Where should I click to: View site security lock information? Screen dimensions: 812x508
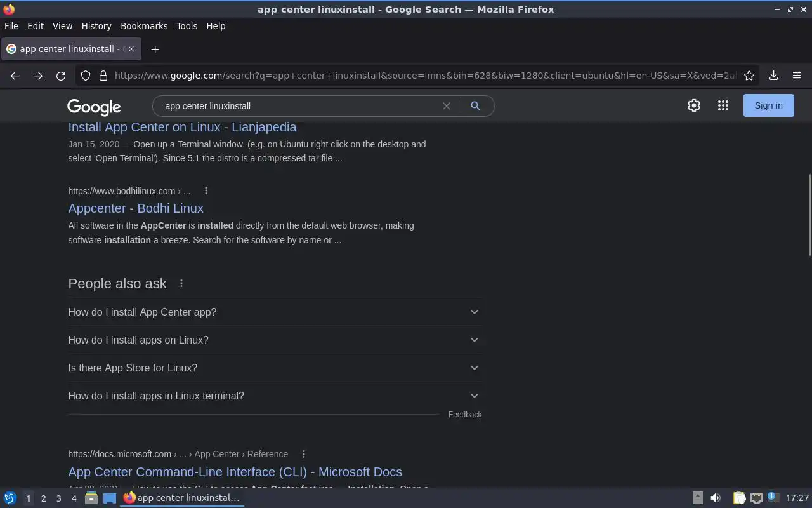[103, 76]
